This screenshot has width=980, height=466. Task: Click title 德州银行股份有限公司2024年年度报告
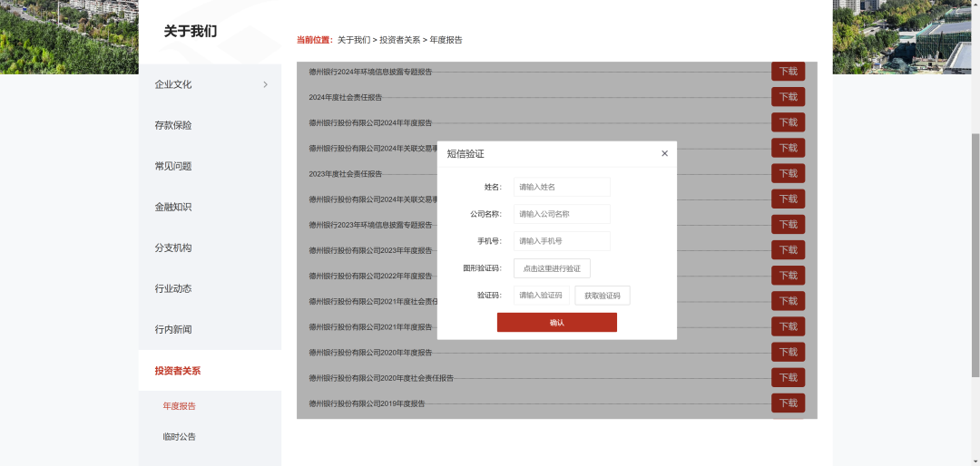click(370, 123)
